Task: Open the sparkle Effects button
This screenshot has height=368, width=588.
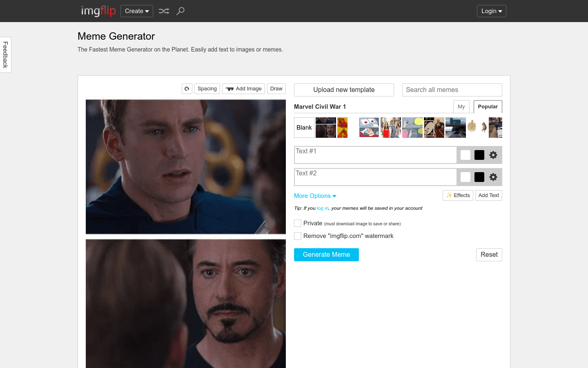Action: tap(458, 195)
